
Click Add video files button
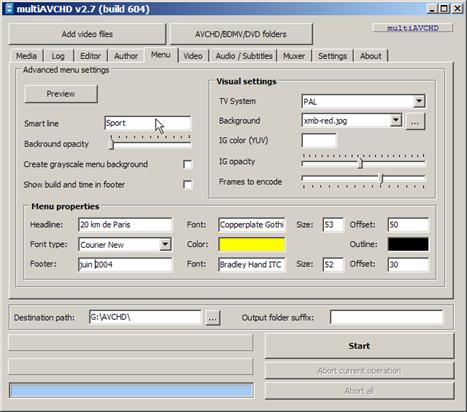[87, 34]
